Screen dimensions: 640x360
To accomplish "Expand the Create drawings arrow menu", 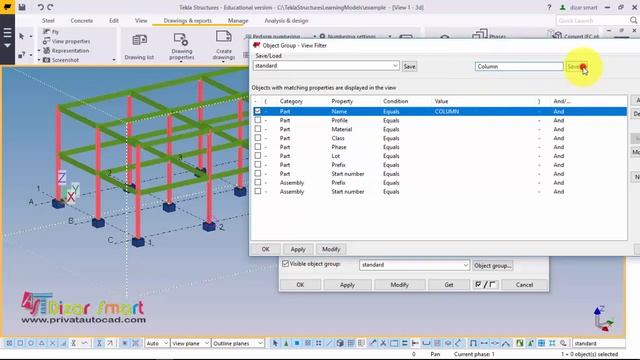I will (x=223, y=61).
